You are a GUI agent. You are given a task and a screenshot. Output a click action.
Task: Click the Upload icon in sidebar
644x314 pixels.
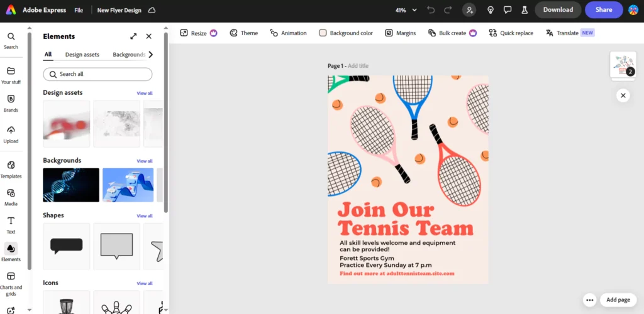[11, 134]
